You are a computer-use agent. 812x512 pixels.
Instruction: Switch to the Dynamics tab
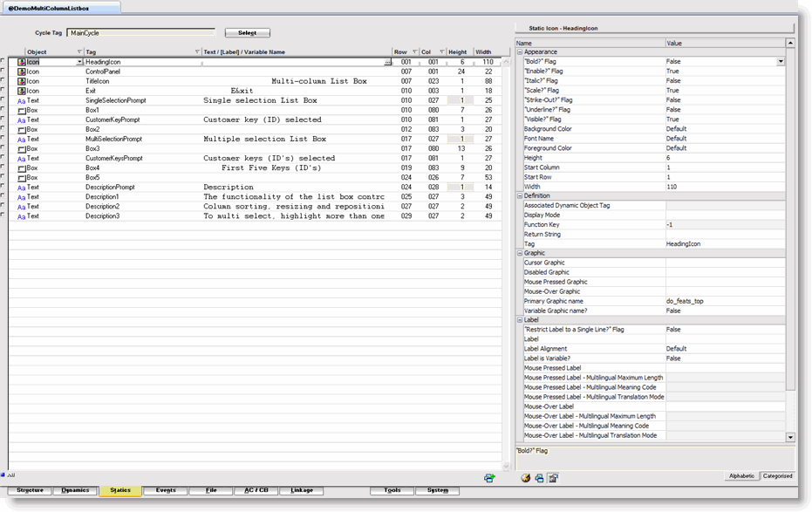pyautogui.click(x=75, y=490)
